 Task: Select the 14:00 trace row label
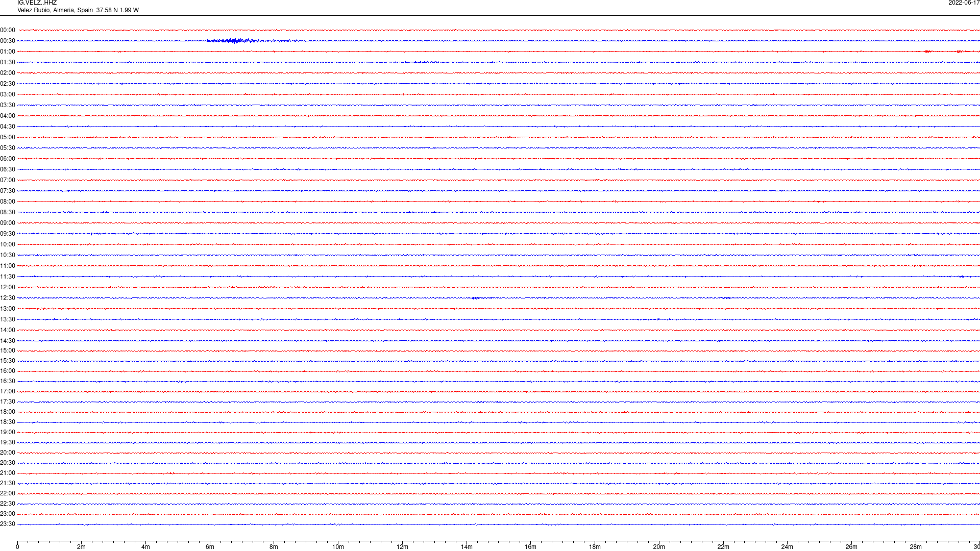8,330
